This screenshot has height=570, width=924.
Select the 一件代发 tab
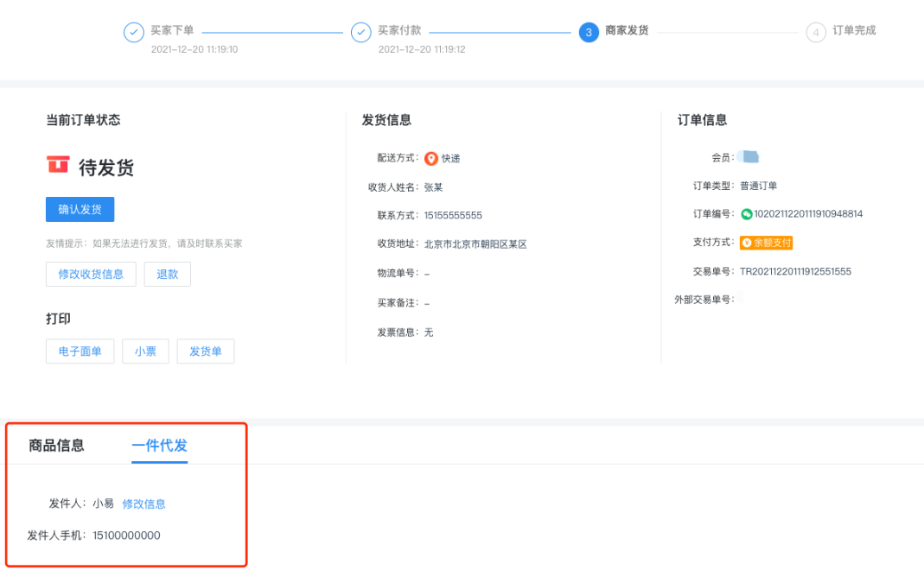point(159,446)
